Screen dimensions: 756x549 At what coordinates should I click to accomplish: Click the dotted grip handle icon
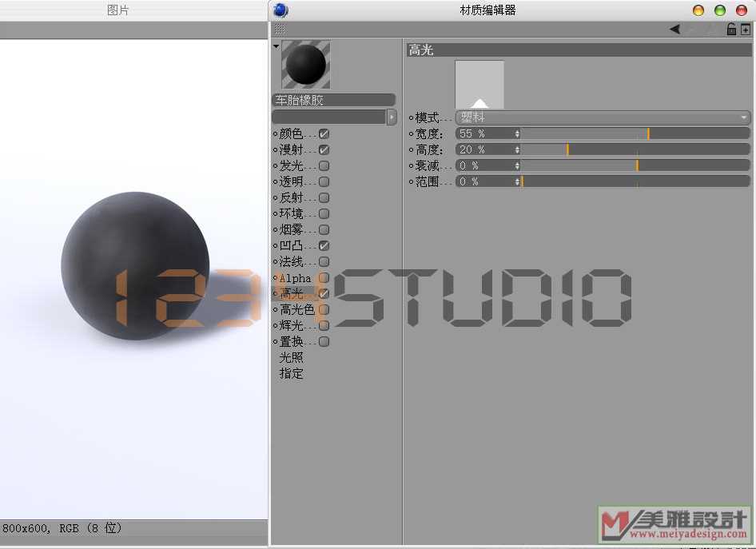[281, 30]
